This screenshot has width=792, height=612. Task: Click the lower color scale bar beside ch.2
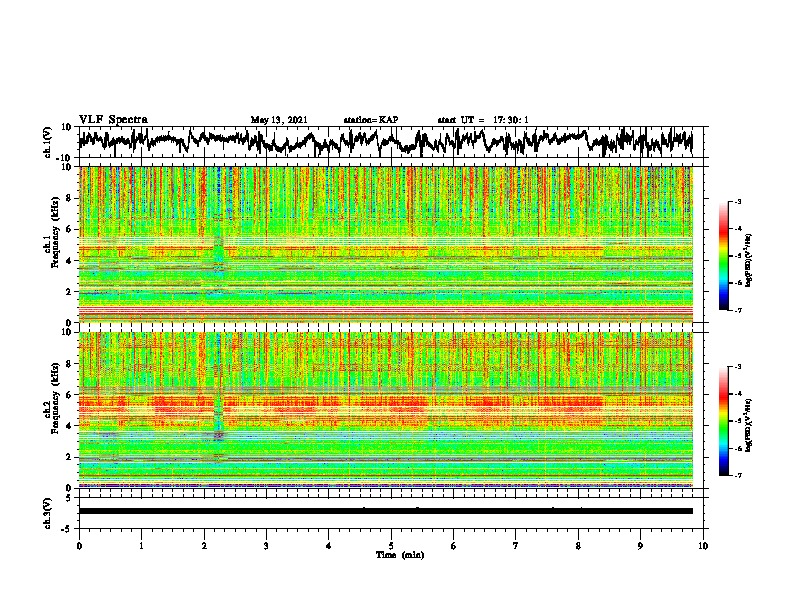pyautogui.click(x=723, y=421)
